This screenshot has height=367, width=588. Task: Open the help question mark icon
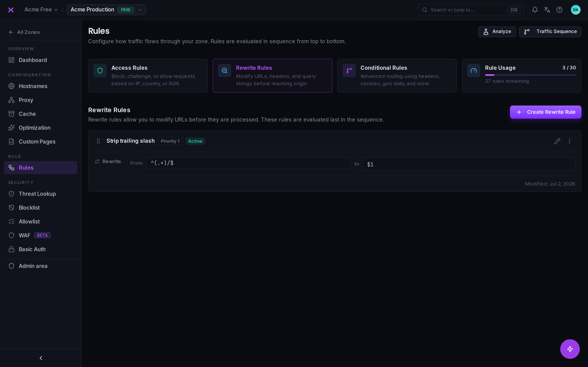coord(559,10)
